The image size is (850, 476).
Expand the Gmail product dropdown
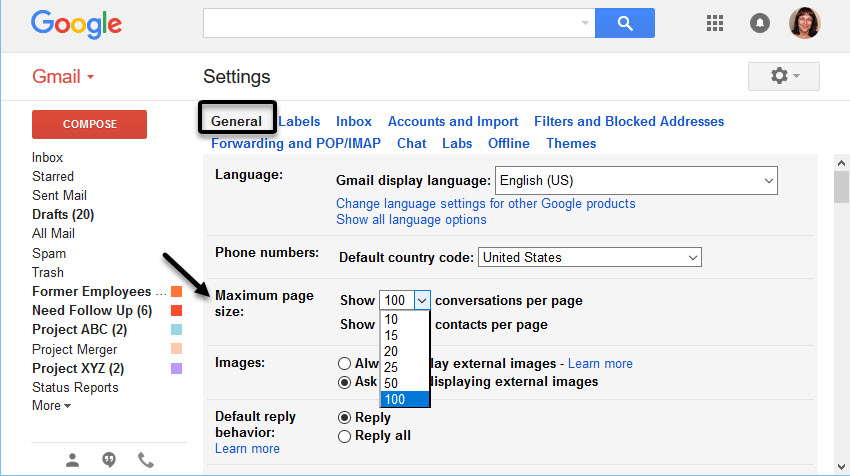tap(63, 76)
